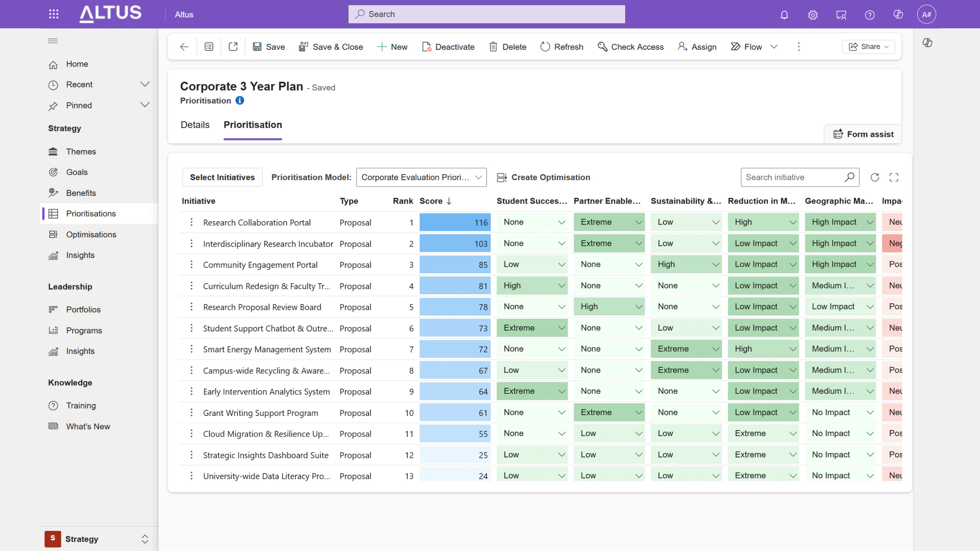Screen dimensions: 980x551
Task: Switch to the Details tab
Action: (x=195, y=125)
